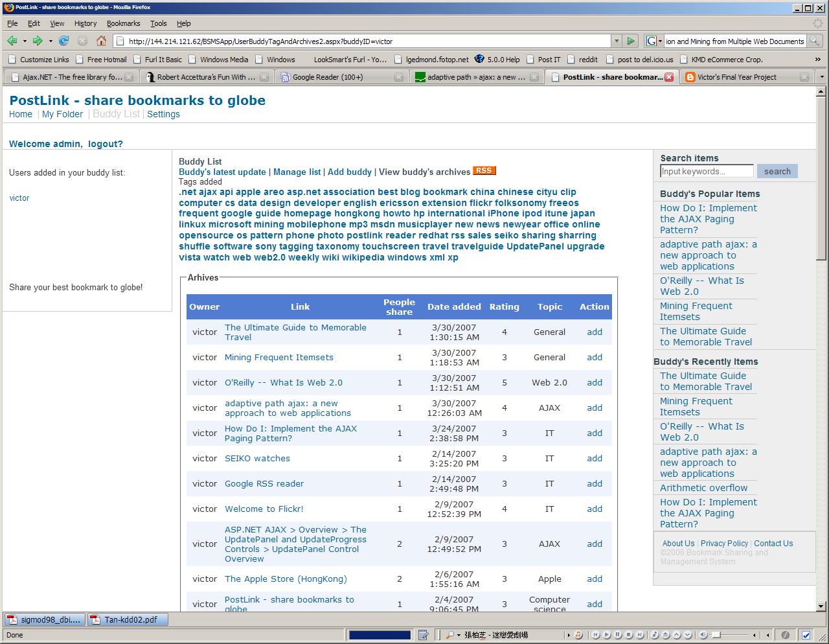Focus the Input keywords search field

(707, 171)
